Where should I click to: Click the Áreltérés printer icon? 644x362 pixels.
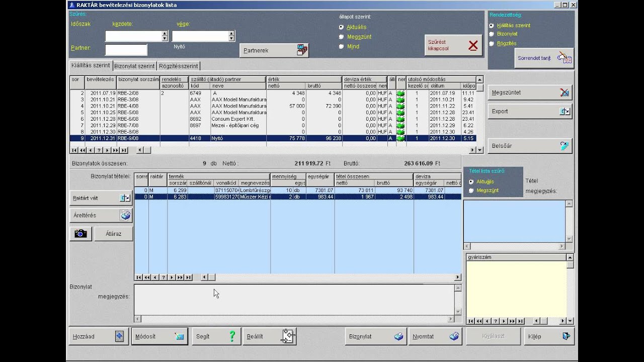125,215
